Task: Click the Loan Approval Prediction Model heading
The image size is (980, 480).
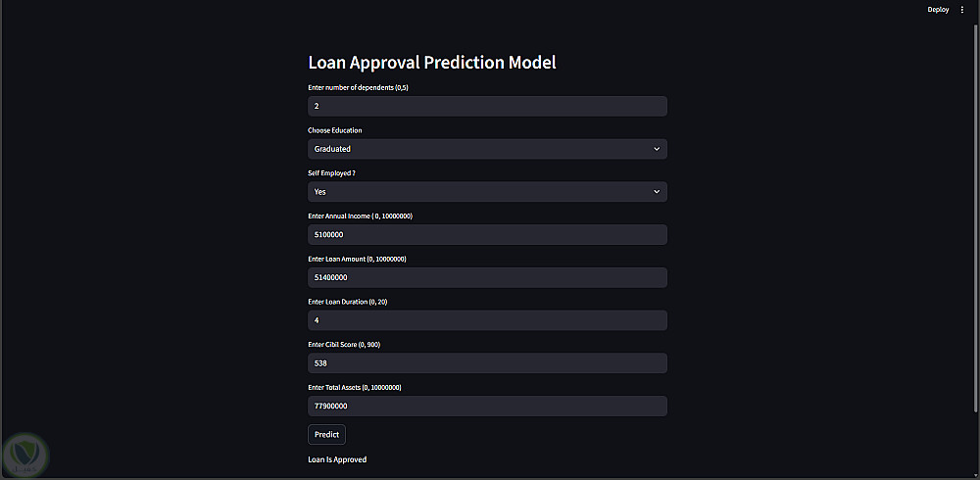Action: [432, 63]
